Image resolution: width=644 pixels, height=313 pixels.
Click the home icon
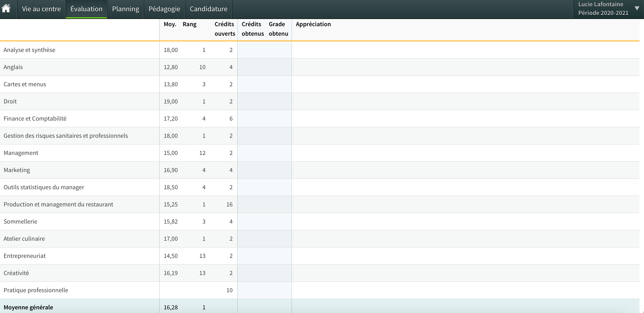coord(6,9)
